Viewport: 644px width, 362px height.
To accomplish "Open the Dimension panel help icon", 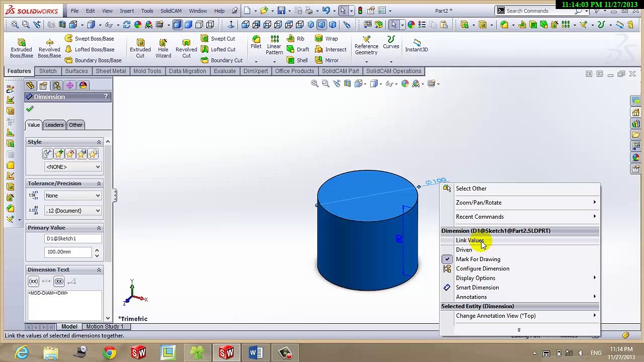I will (x=106, y=97).
